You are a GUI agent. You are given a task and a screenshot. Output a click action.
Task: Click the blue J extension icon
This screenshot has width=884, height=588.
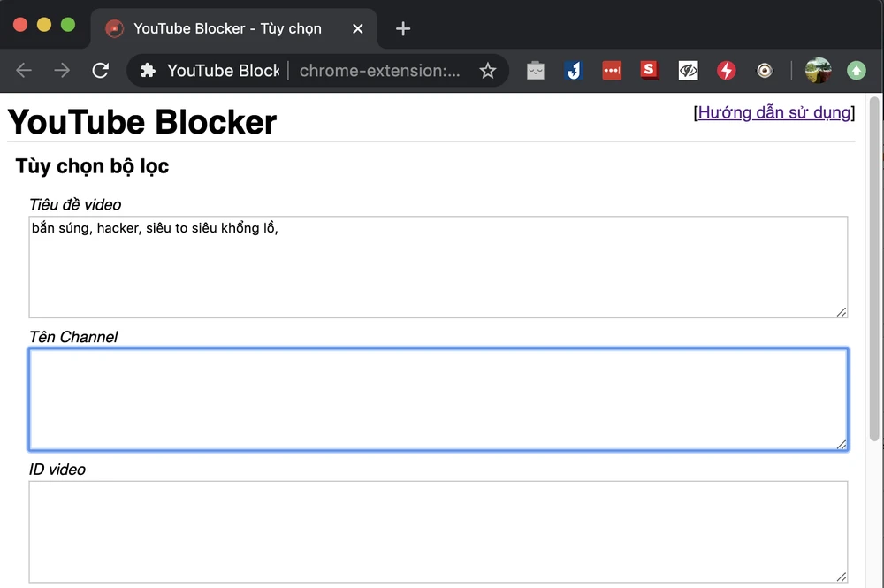tap(574, 71)
